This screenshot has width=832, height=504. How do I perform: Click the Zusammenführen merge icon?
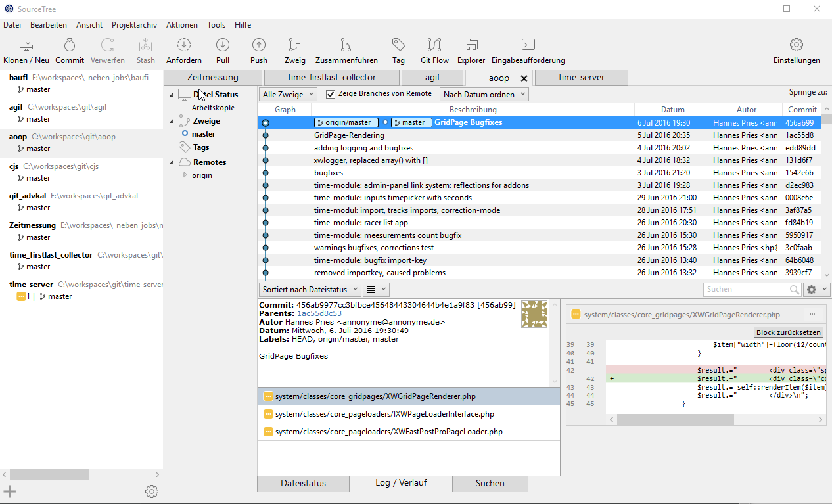(346, 45)
